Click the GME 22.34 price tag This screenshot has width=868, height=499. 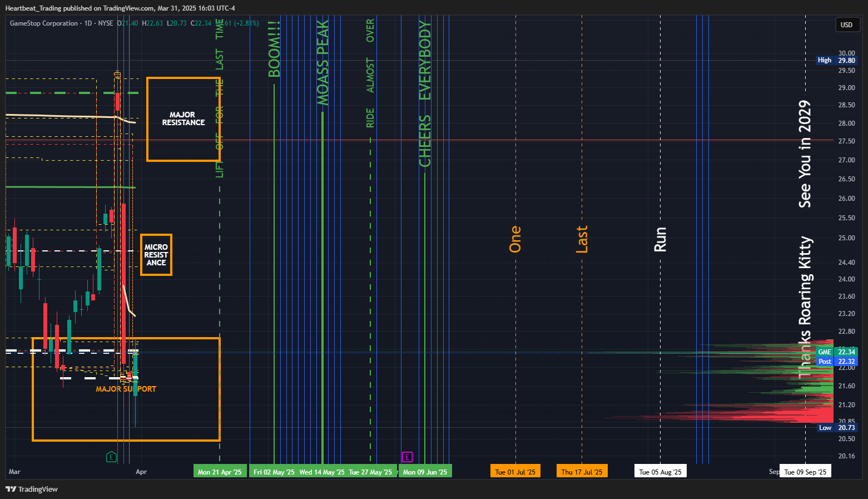point(836,352)
